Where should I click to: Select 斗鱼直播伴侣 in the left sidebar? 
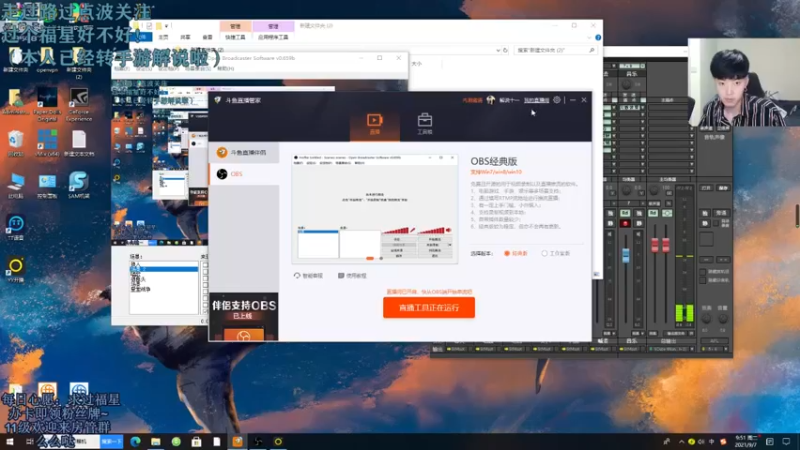pyautogui.click(x=244, y=153)
